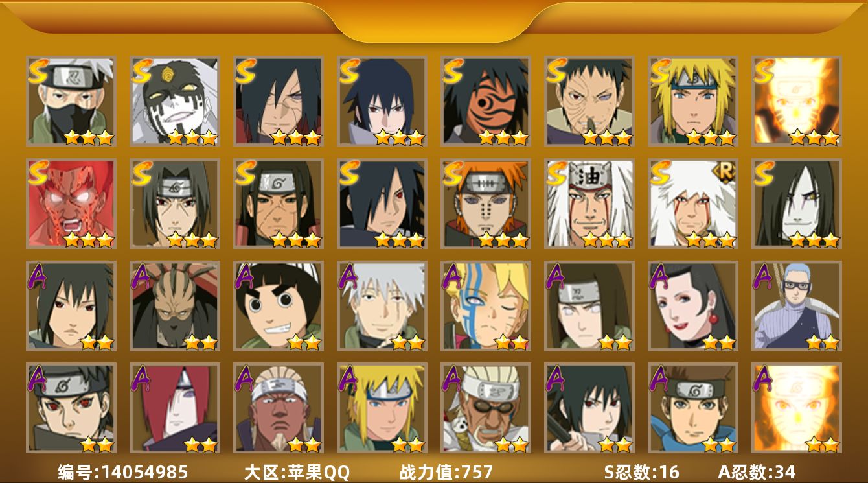Select Pain with orange hair and piercings
The height and width of the screenshot is (483, 868).
pos(486,204)
